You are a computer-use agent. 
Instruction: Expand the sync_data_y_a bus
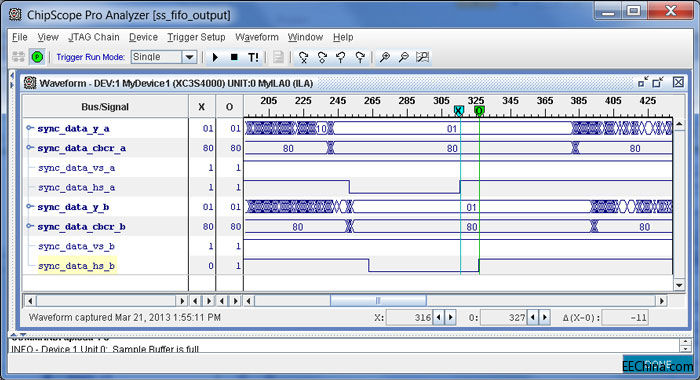coord(29,128)
